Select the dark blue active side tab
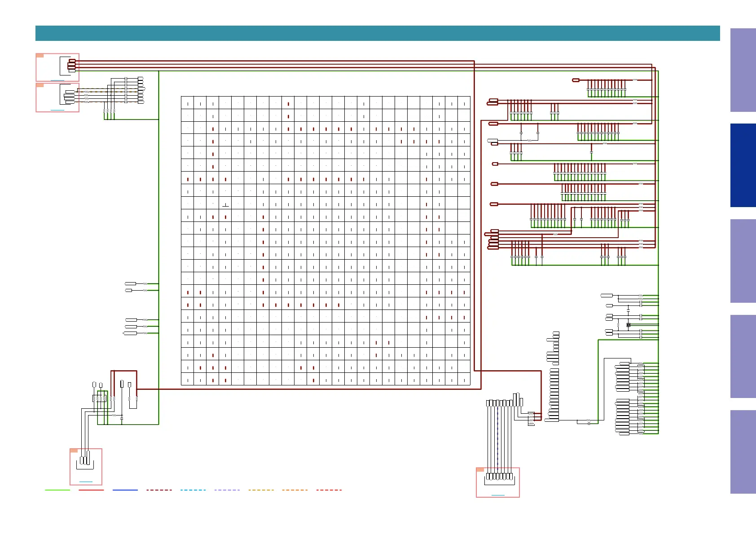Image resolution: width=756 pixels, height=535 pixels. [743, 165]
